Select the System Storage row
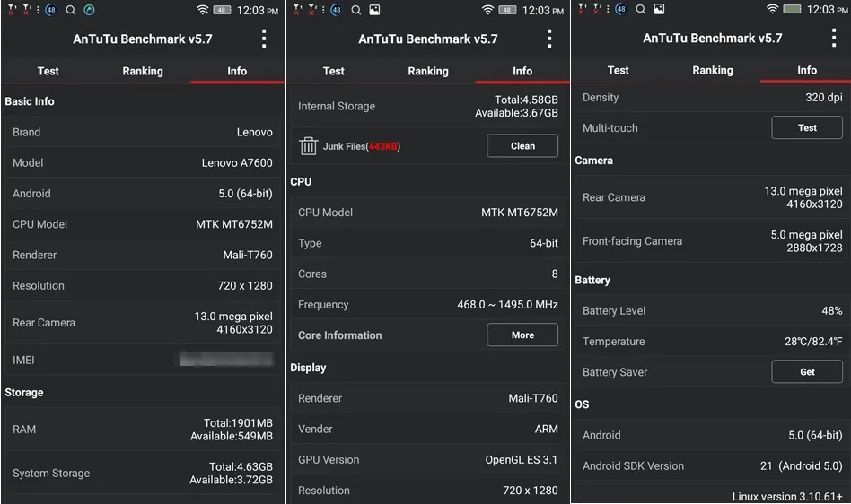This screenshot has height=504, width=851. click(143, 474)
